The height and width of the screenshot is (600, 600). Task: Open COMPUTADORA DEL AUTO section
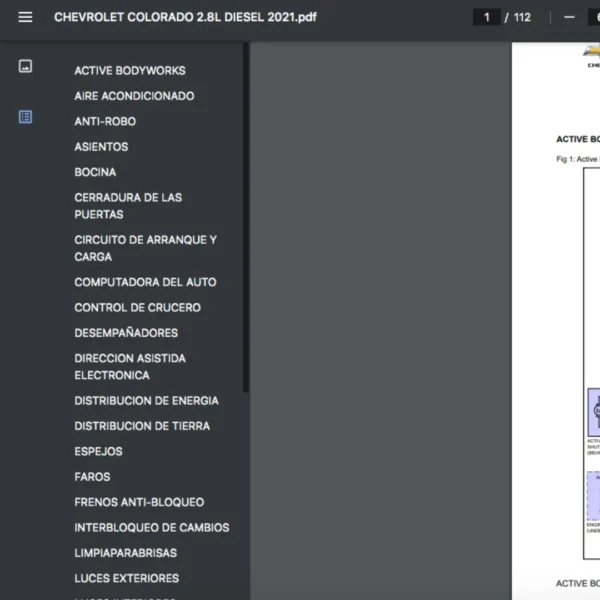[145, 282]
